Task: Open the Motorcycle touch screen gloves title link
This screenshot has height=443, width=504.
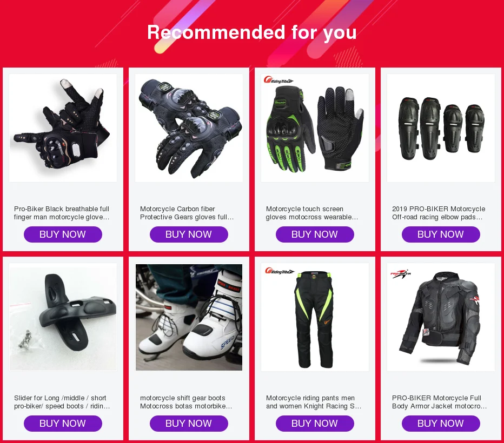Action: [x=312, y=213]
